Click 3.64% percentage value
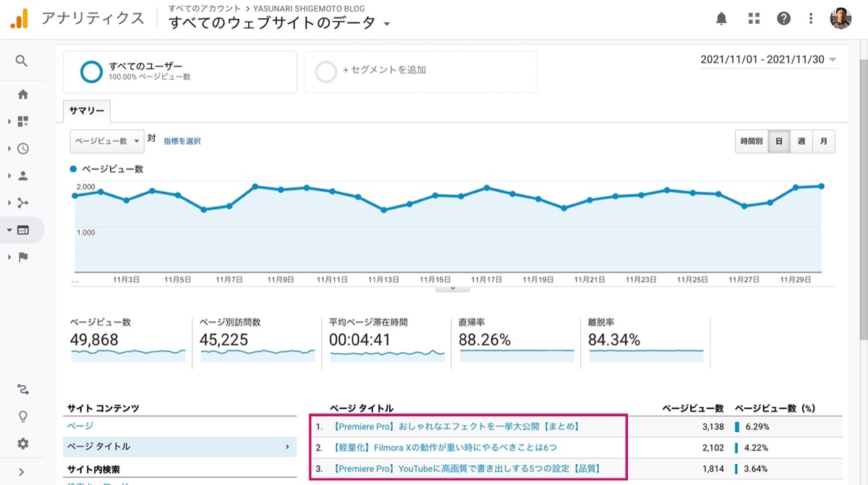 [x=757, y=468]
